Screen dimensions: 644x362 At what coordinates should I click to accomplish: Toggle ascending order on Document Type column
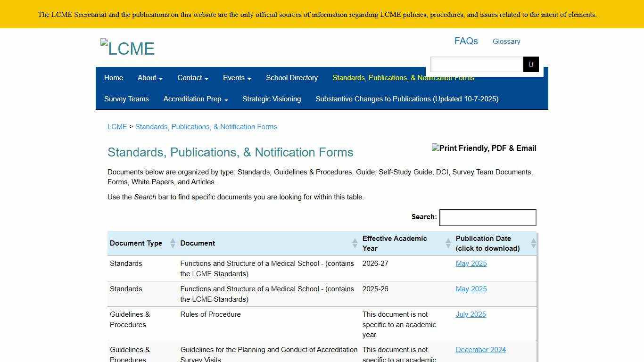173,241
